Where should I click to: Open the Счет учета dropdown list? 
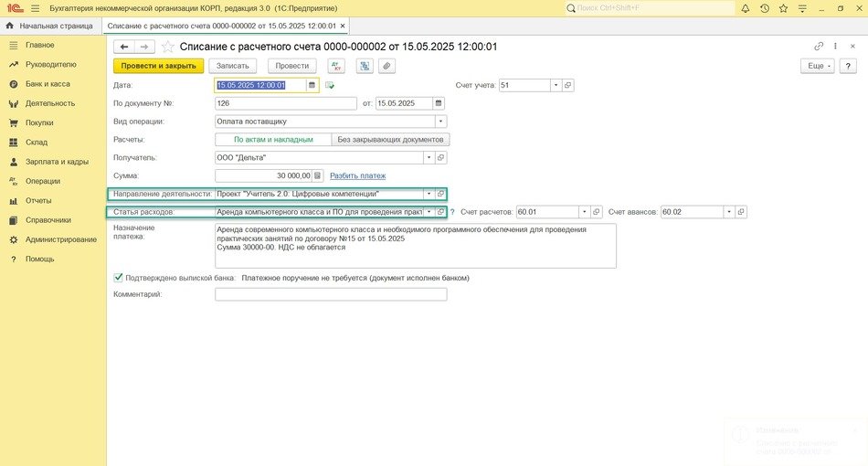pyautogui.click(x=556, y=85)
